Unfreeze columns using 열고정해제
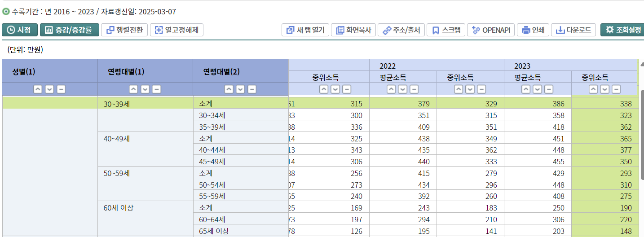Screen dimensions: 644x237 pos(176,30)
